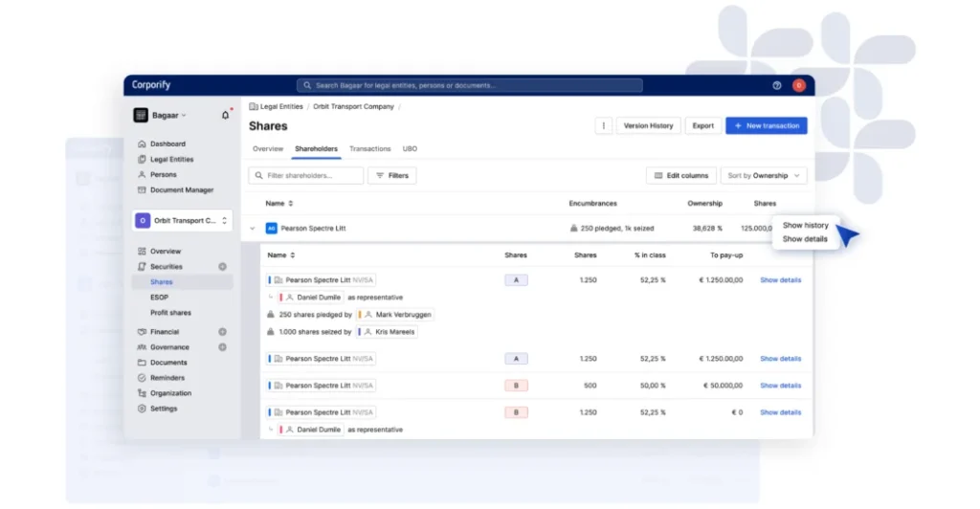Switch to the Shareholders tab

[x=316, y=148]
